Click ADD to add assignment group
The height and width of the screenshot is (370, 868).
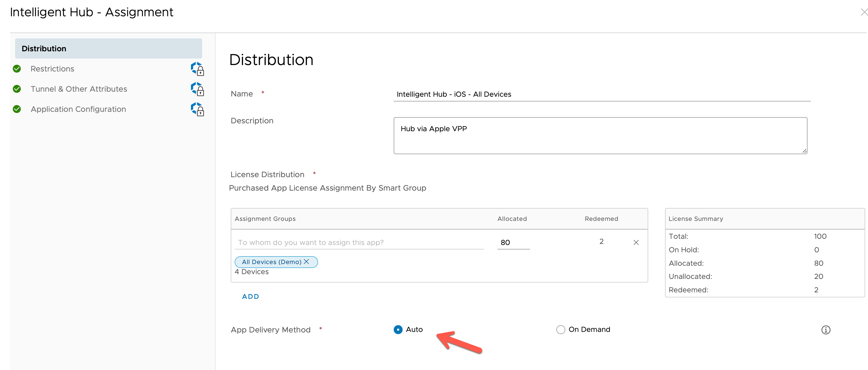coord(250,297)
